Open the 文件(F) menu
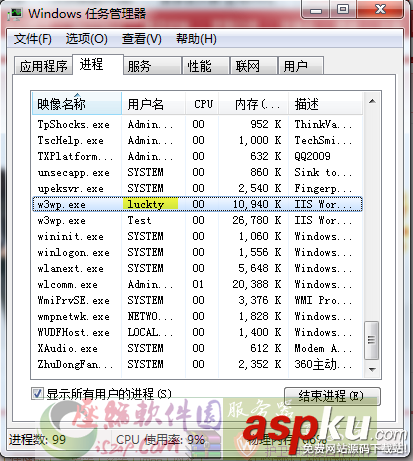 coord(33,39)
